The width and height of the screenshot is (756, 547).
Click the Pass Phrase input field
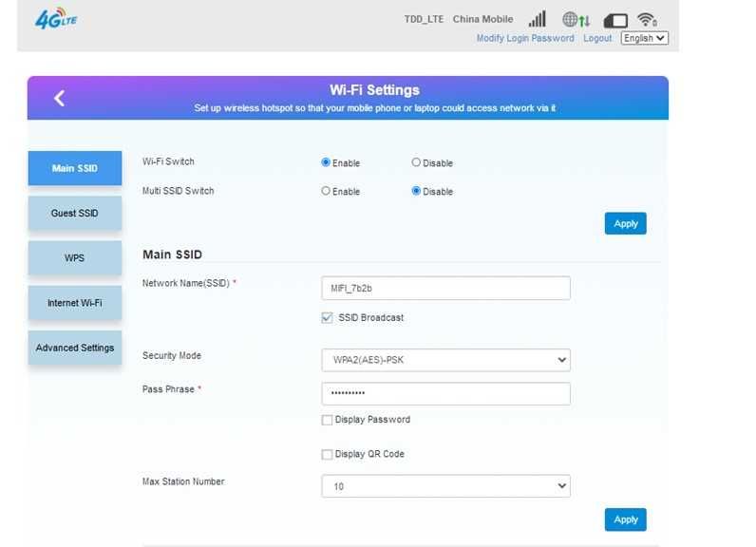(445, 394)
